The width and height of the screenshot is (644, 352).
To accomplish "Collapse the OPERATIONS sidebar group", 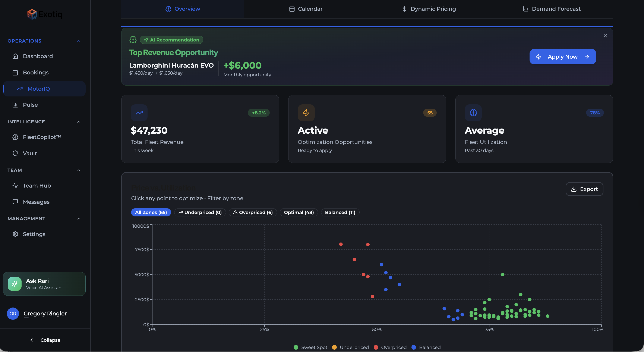I will 79,41.
